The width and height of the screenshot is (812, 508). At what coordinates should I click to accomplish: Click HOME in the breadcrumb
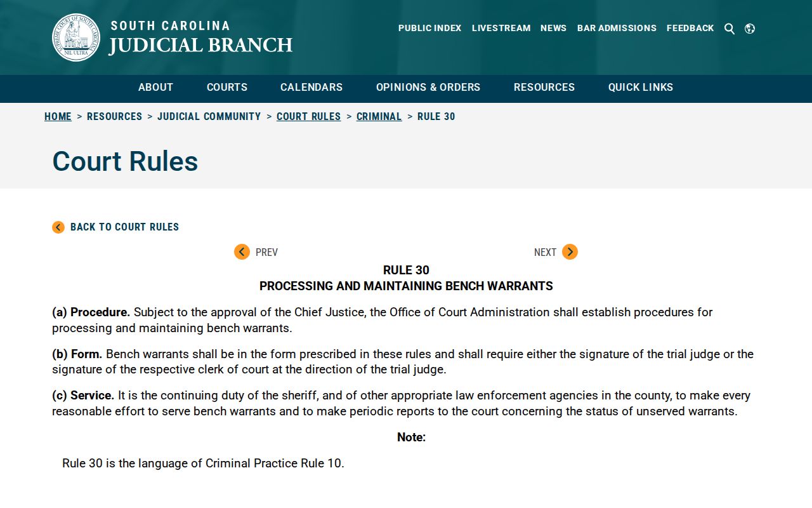click(58, 117)
